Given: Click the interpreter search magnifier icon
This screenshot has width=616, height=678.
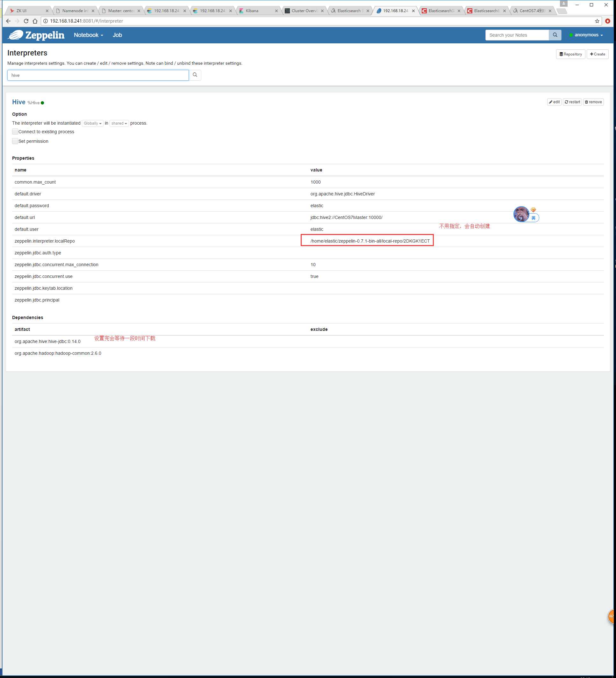Looking at the screenshot, I should pos(195,75).
